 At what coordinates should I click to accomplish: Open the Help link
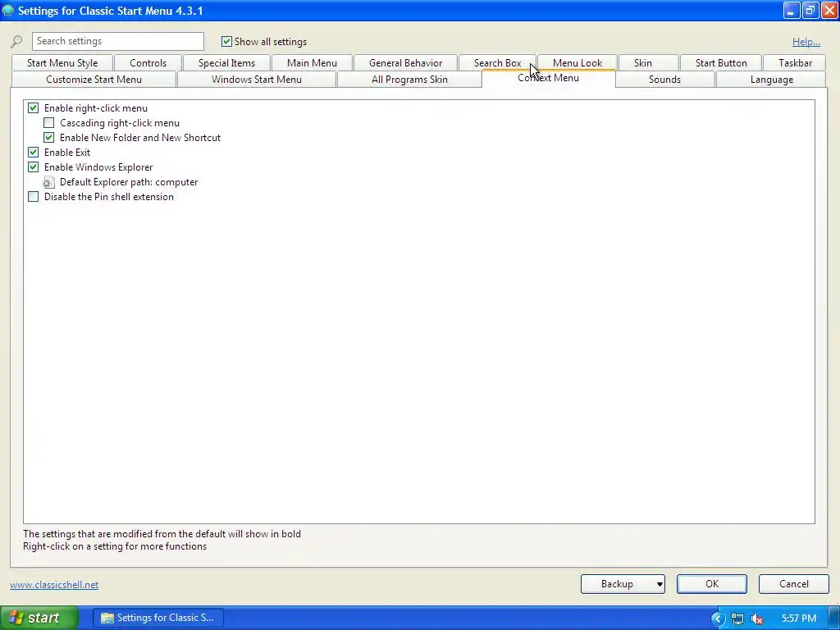point(806,42)
